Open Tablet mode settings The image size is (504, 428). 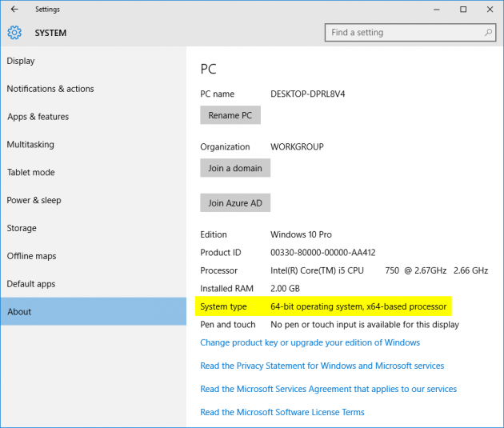point(94,173)
